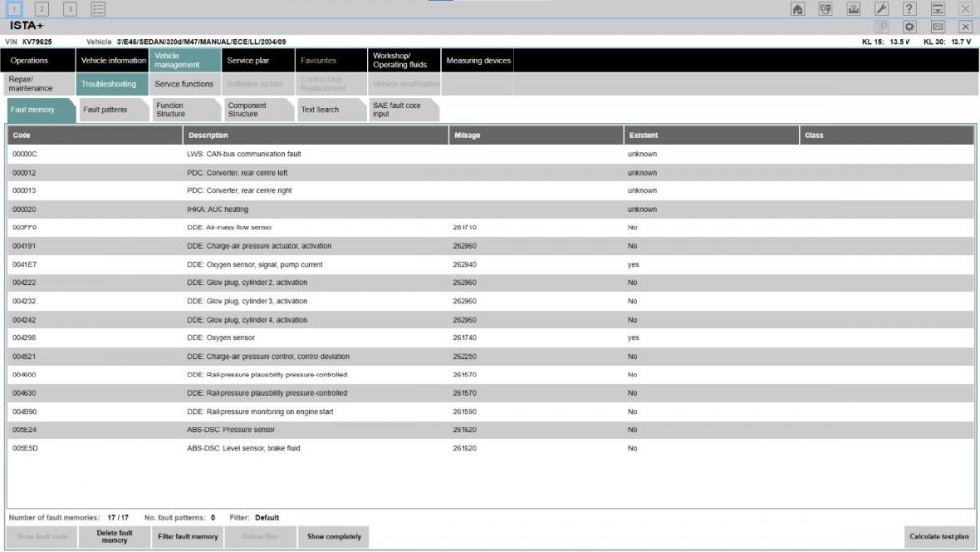The width and height of the screenshot is (980, 552).
Task: Switch to the Fault memory tab
Action: click(40, 110)
